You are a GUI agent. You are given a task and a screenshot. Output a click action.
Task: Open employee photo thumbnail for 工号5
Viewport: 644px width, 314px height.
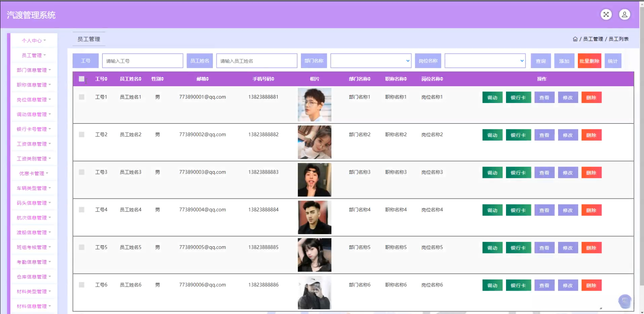(315, 255)
